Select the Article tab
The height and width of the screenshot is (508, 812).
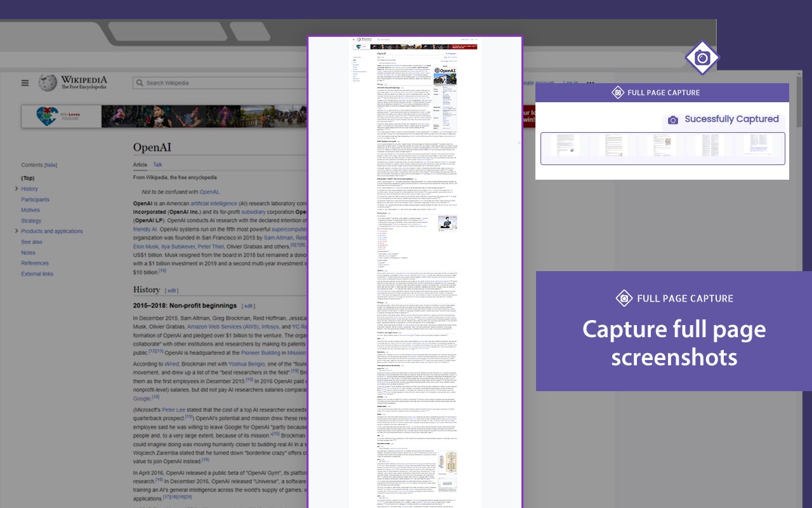click(140, 164)
